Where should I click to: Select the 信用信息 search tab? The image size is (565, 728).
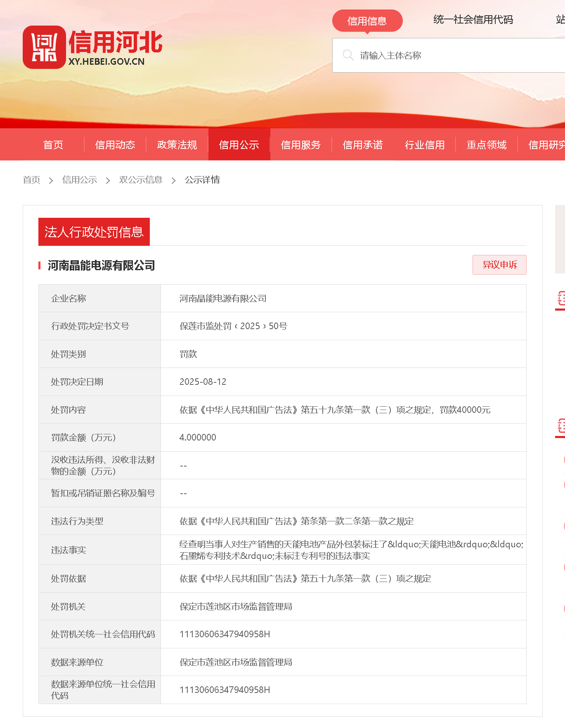click(x=367, y=21)
